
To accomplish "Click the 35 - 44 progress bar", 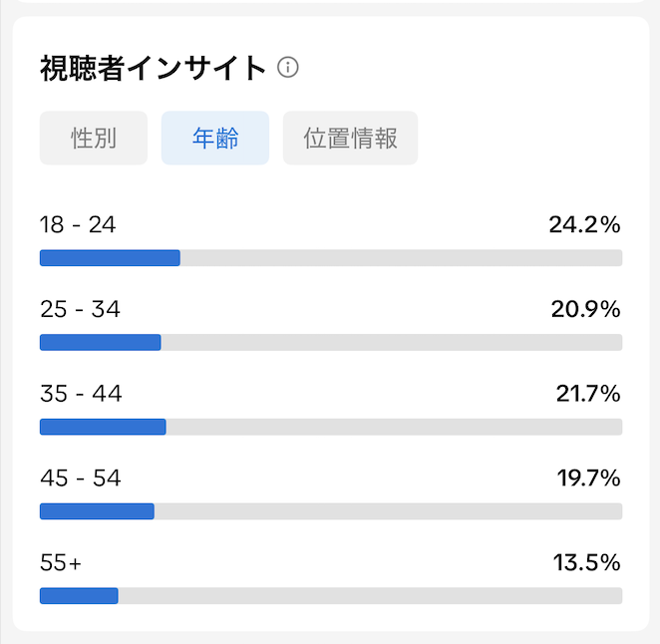I will [331, 427].
